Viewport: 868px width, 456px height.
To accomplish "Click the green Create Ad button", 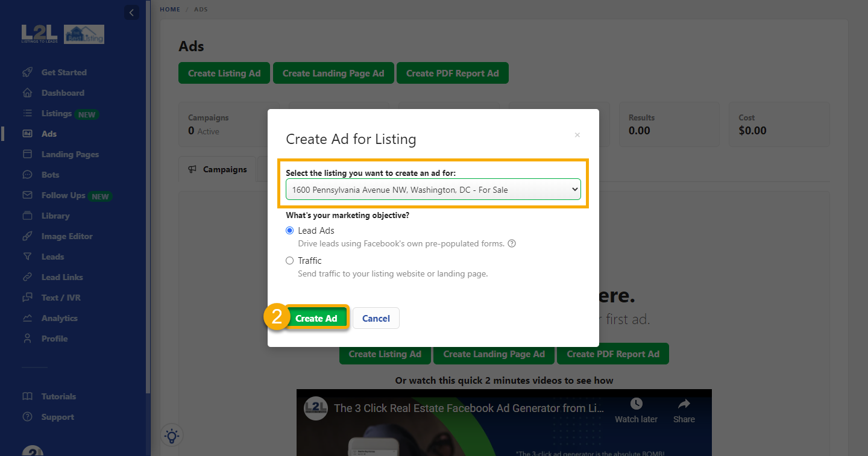I will 318,318.
